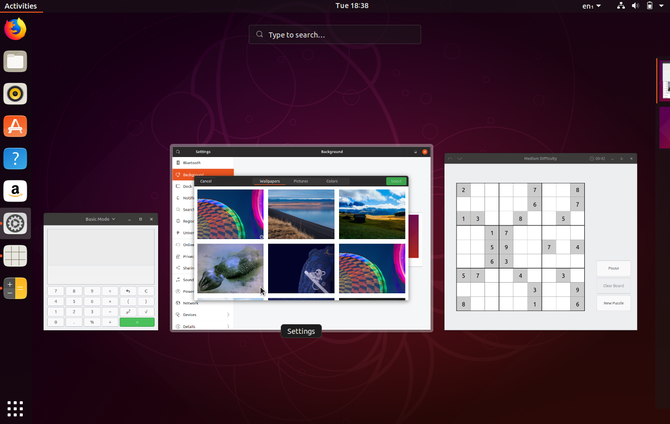
Task: Show all applications grid
Action: click(15, 409)
